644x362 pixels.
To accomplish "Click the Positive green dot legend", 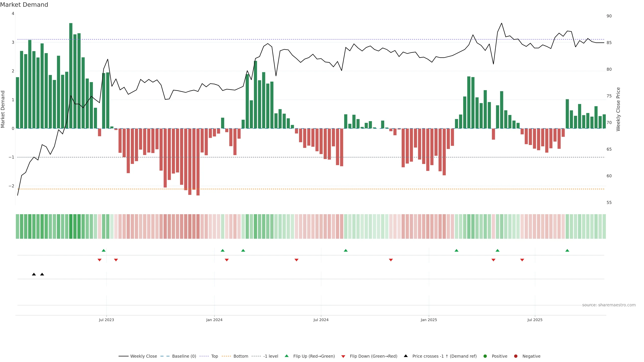I will pos(485,356).
